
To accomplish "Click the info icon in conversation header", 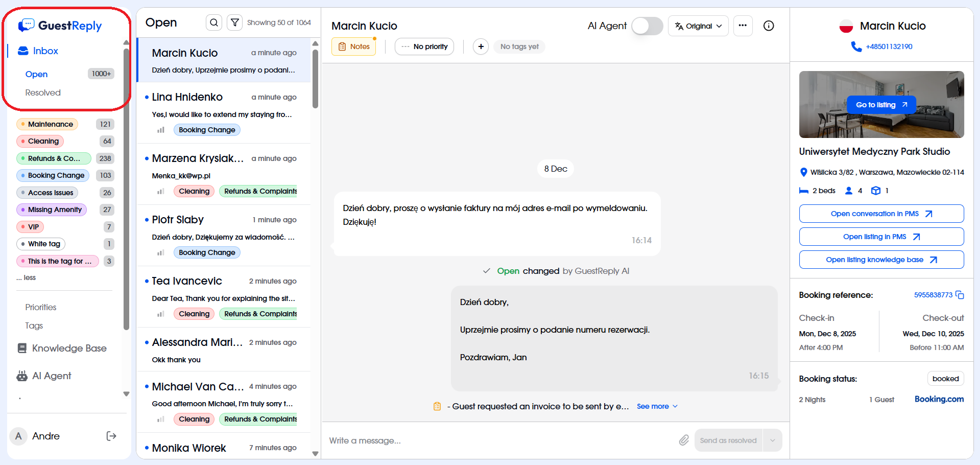I will [769, 26].
